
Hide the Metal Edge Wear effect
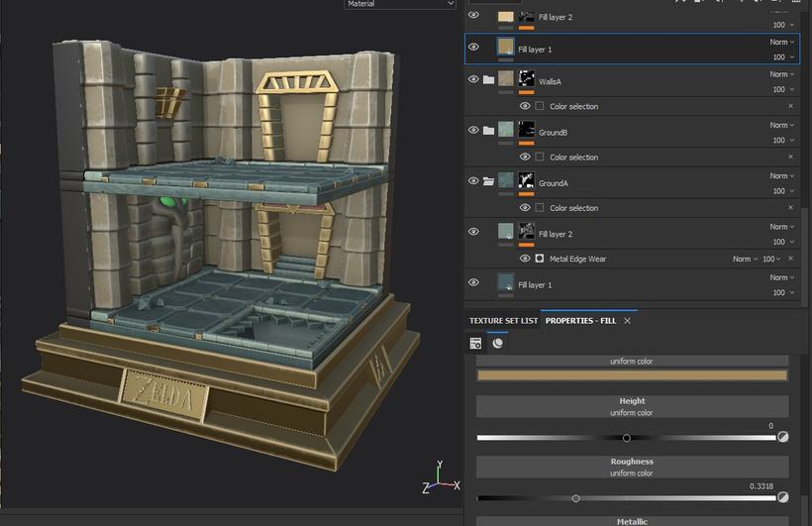(x=524, y=259)
